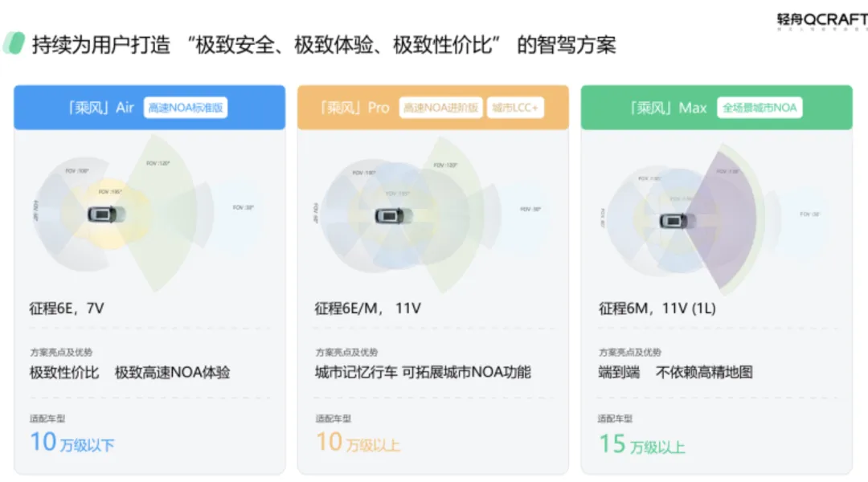Click 适配车型 label in the Max card
Viewport: 868px width, 482px height.
point(615,419)
